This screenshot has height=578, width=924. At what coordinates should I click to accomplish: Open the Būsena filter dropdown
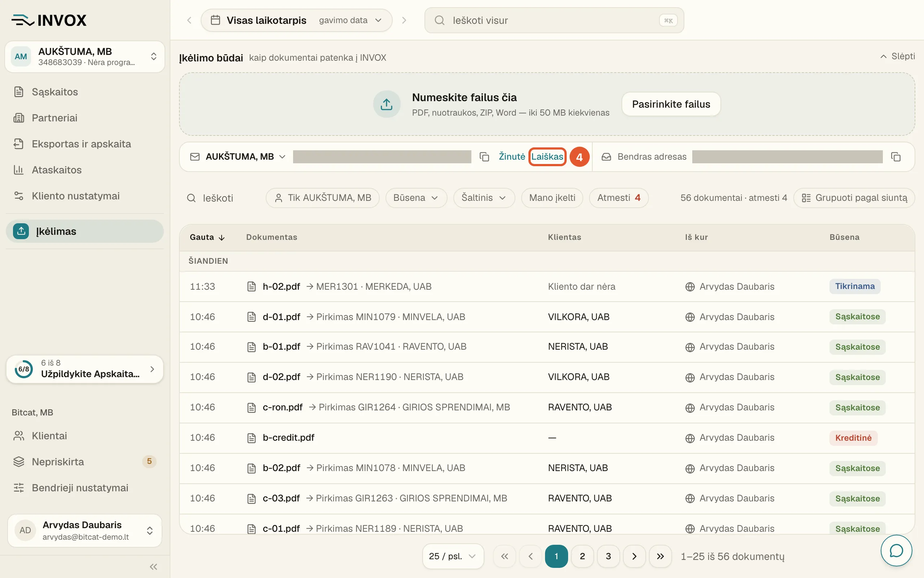point(416,198)
